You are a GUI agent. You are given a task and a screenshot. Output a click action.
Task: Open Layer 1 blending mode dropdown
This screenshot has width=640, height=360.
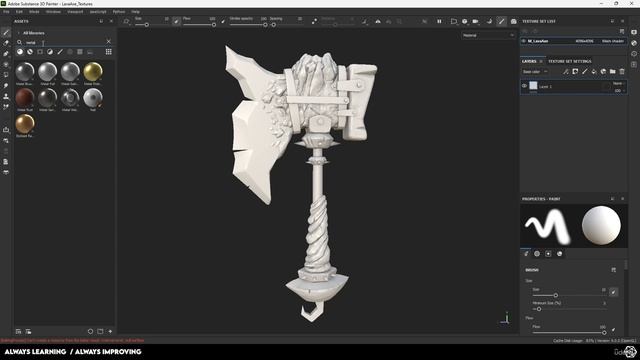618,83
